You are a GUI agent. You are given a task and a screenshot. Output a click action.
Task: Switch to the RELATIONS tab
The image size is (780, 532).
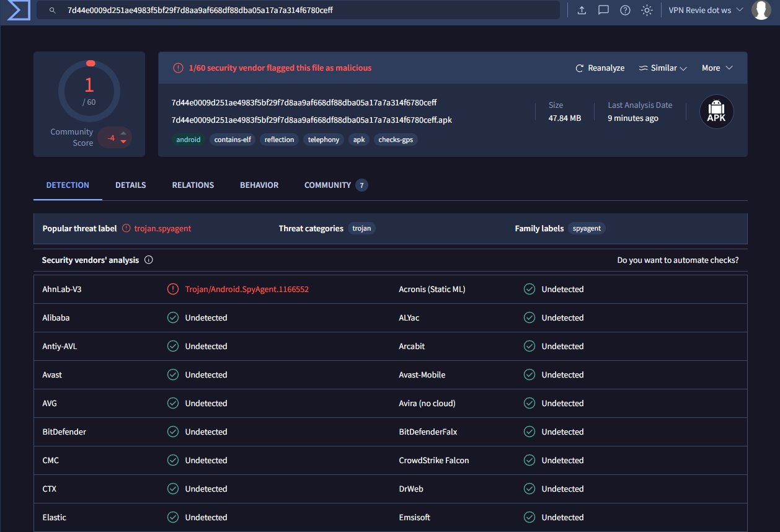click(193, 185)
